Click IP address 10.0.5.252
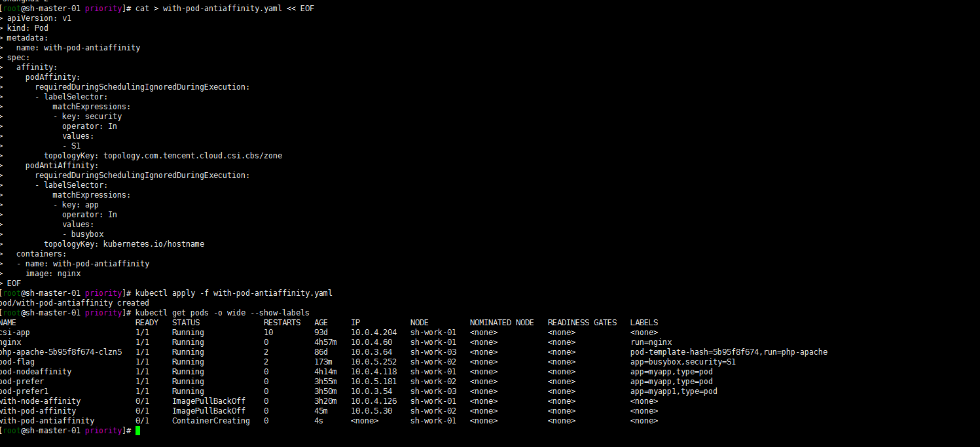This screenshot has width=980, height=447. pyautogui.click(x=374, y=362)
